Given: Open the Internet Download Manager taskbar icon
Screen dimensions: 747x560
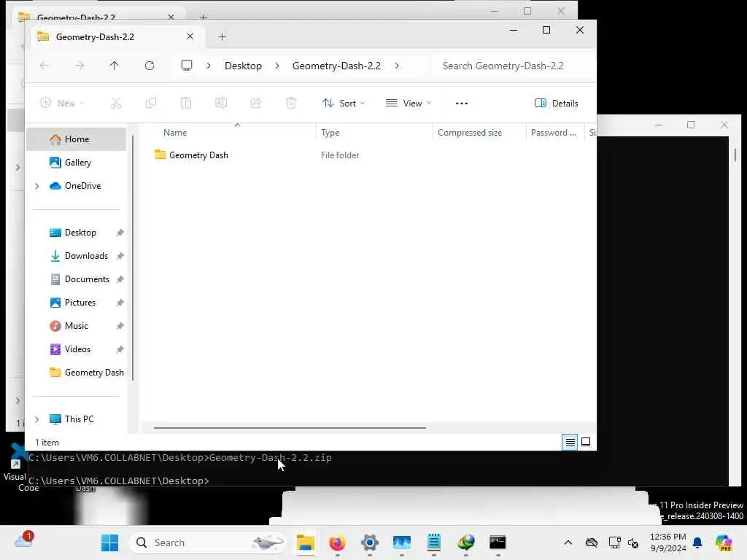Looking at the screenshot, I should pyautogui.click(x=465, y=542).
